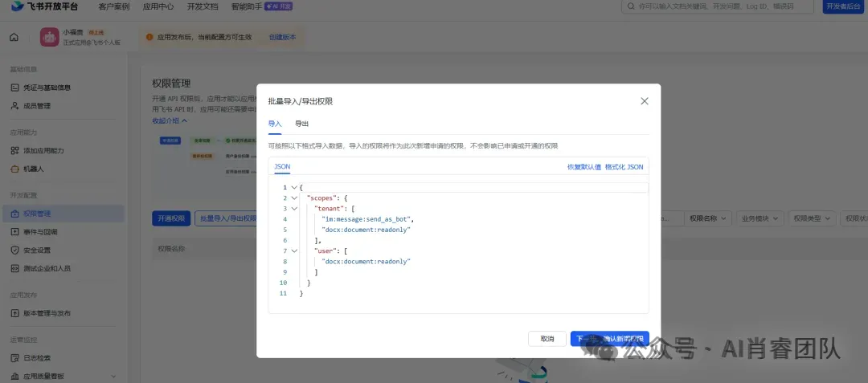This screenshot has height=383, width=868.
Task: Click inside the JSON code editor
Action: (458, 246)
